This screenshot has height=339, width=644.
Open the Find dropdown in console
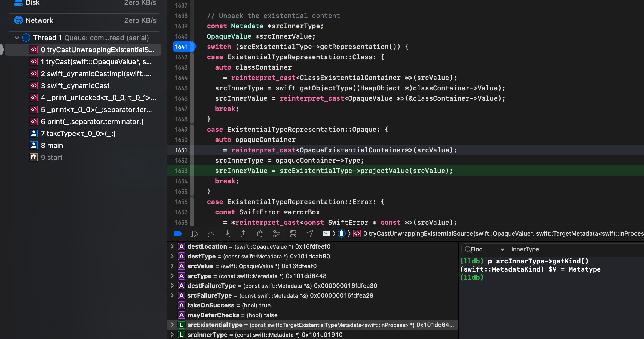(x=484, y=249)
